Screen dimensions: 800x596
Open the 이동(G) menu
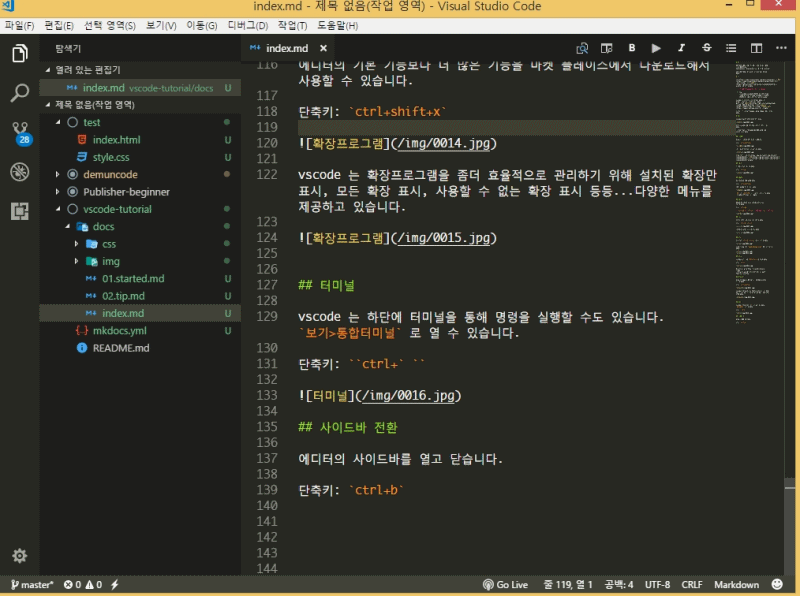pyautogui.click(x=202, y=26)
